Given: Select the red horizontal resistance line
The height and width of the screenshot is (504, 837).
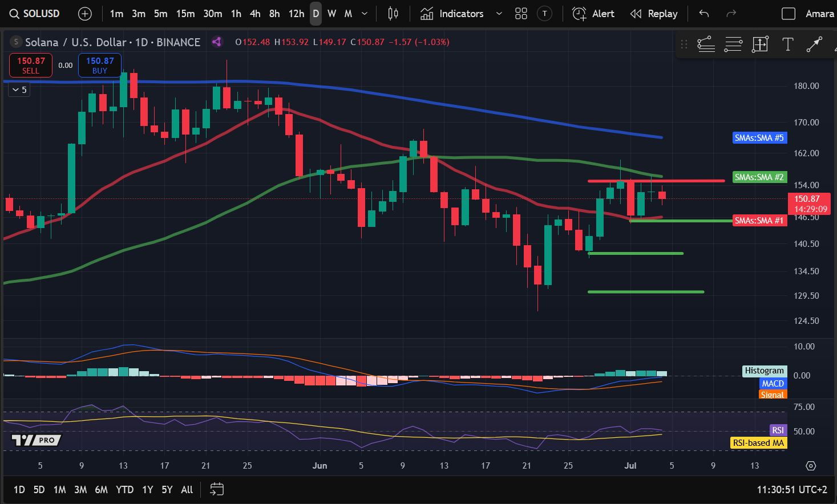Looking at the screenshot, I should pyautogui.click(x=656, y=181).
